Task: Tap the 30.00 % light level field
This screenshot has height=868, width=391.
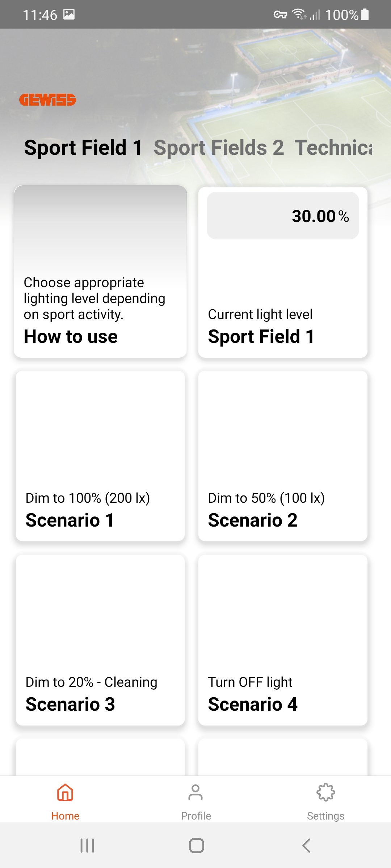Action: [x=283, y=216]
